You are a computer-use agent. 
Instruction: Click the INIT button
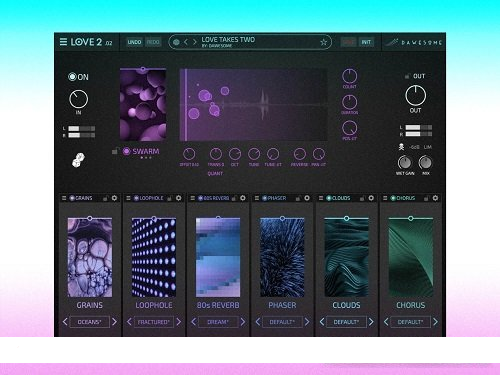click(366, 42)
